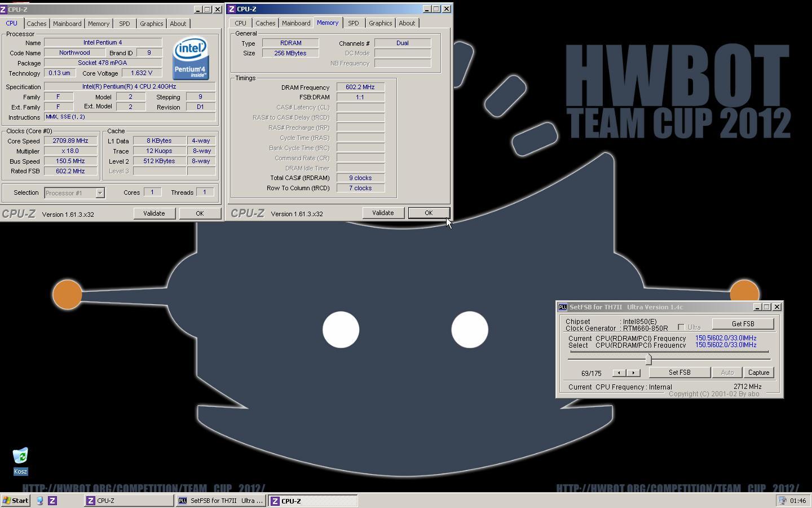Activate SetFSB for TH7II taskbar button

point(221,501)
